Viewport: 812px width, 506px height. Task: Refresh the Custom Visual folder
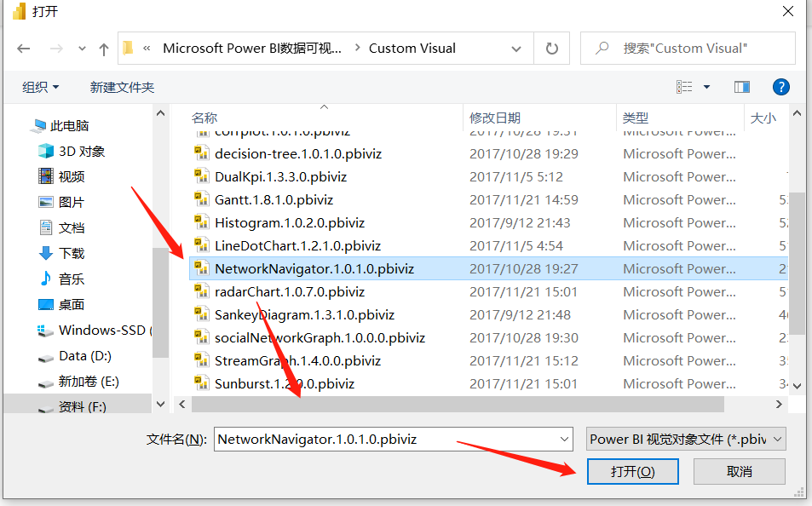point(552,49)
